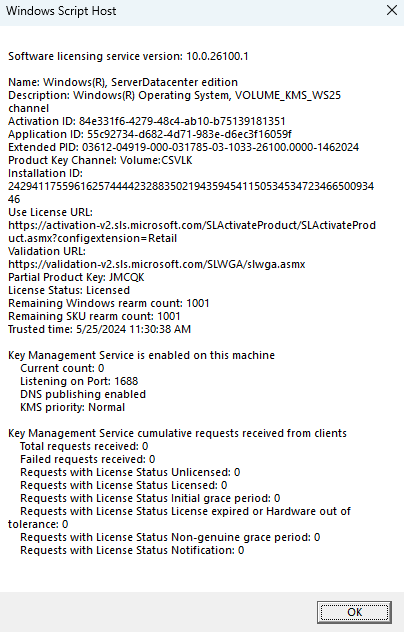Click the Total requests received line
The width and height of the screenshot is (404, 632).
tap(84, 446)
